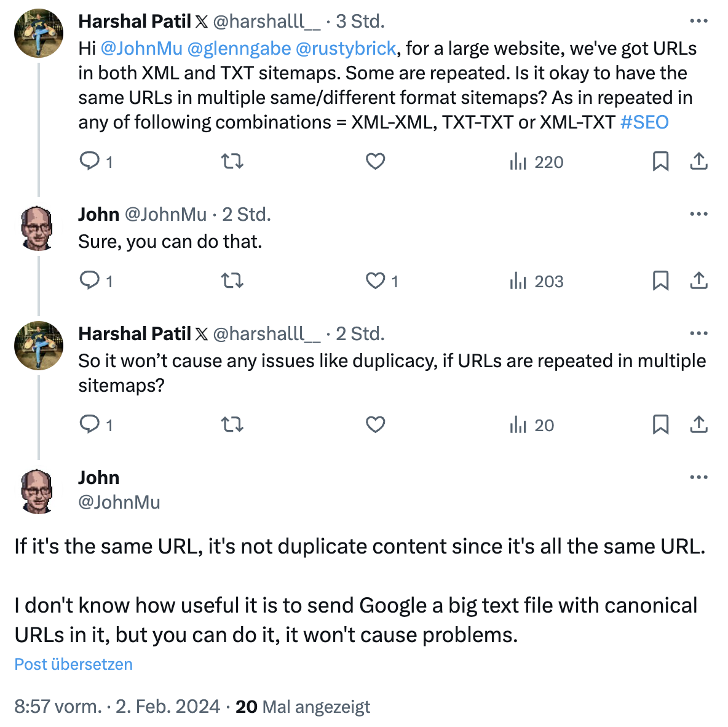
Task: Open the more options menu on Harshal's first tweet
Action: [x=698, y=20]
